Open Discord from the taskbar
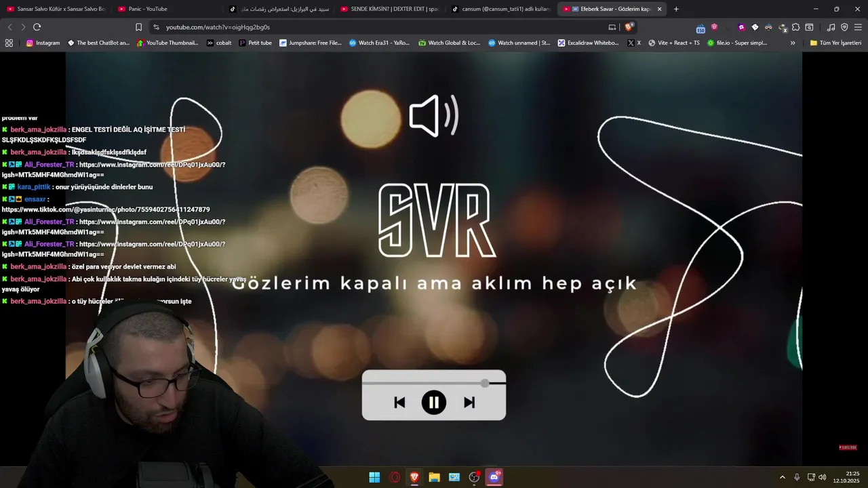Screen dimensions: 868x488 click(x=494, y=477)
